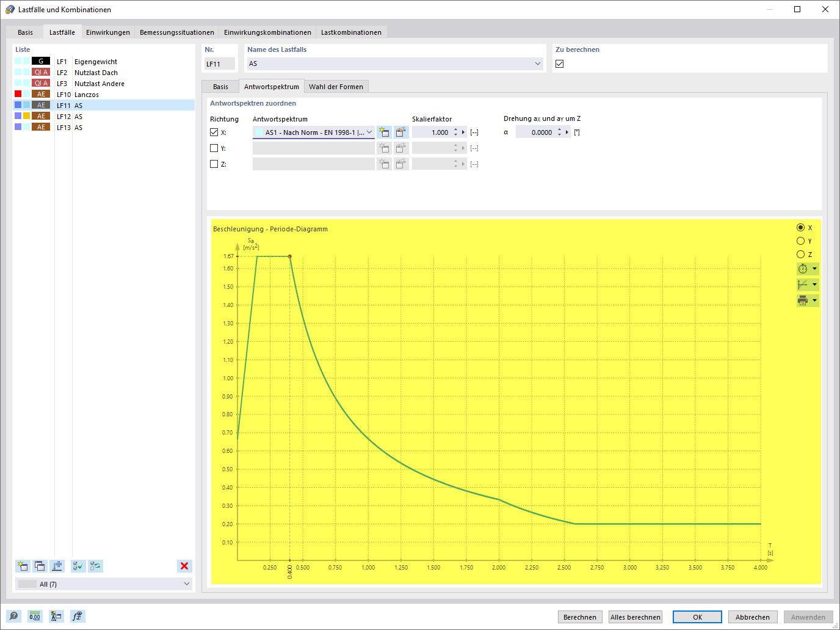The height and width of the screenshot is (630, 840).
Task: Open the AS1 response spectrum dropdown
Action: pyautogui.click(x=369, y=132)
